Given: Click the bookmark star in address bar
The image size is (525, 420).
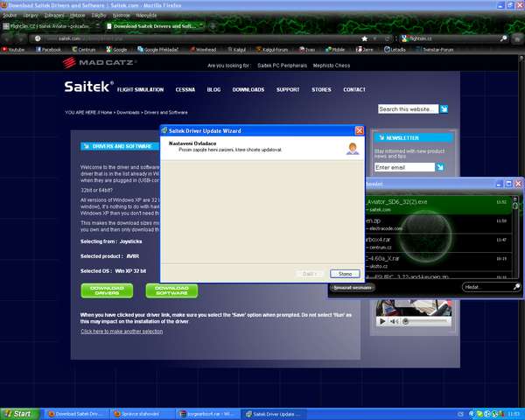Looking at the screenshot, I should click(365, 38).
